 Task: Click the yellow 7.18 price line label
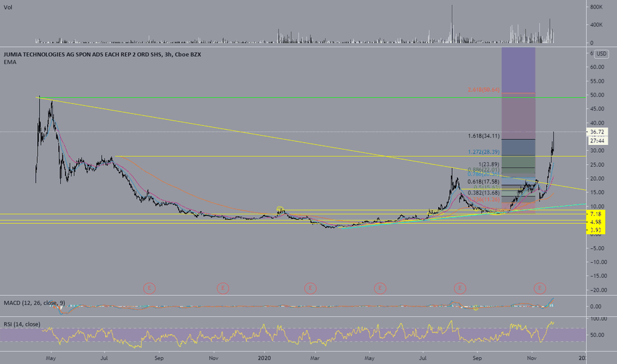[x=596, y=214]
